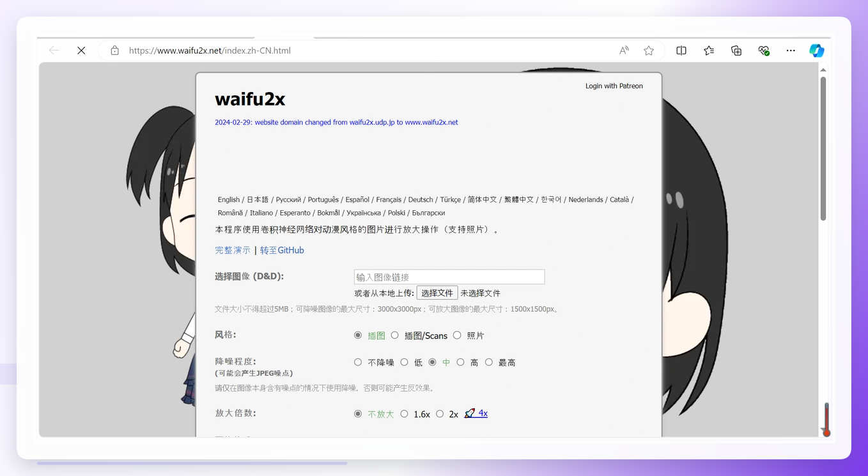
Task: Switch language to 繁體中文
Action: (519, 199)
